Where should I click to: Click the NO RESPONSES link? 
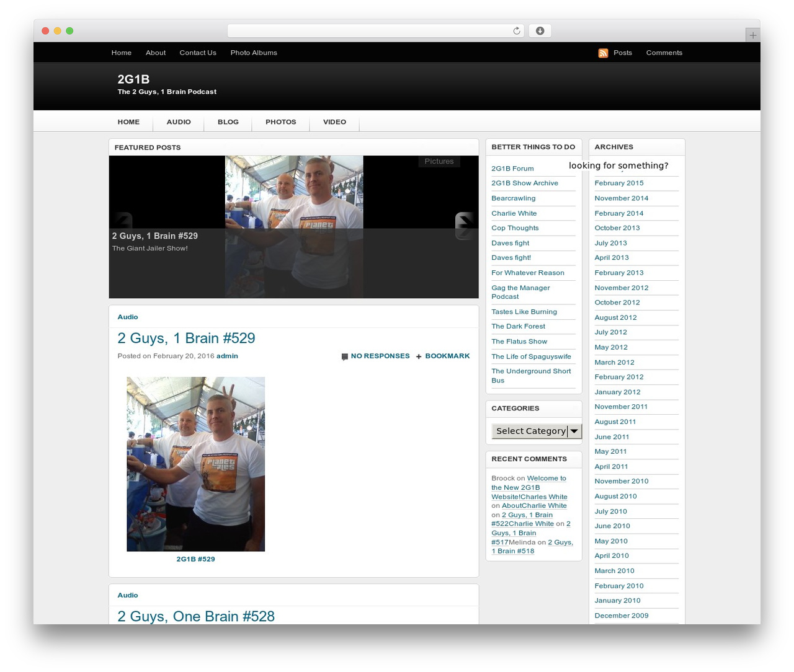point(380,356)
